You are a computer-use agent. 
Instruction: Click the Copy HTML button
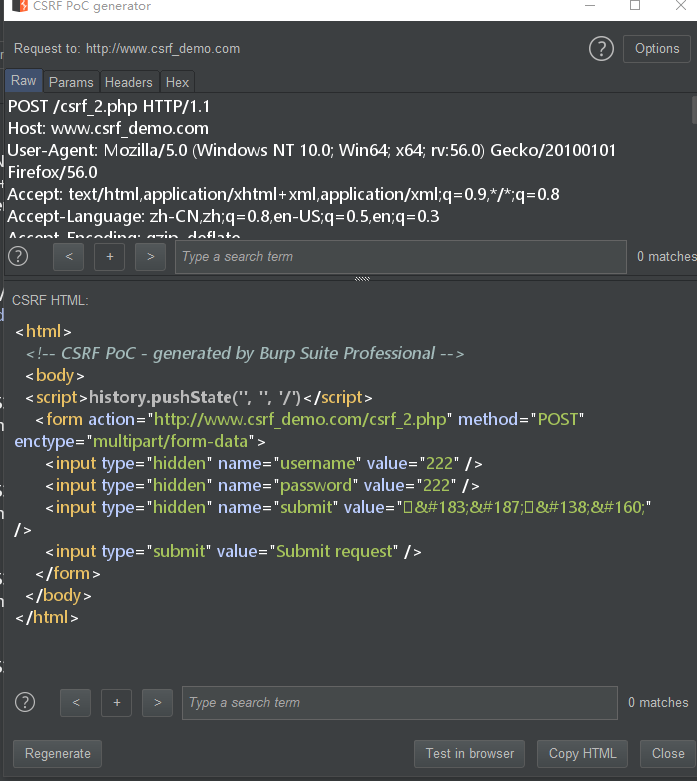582,754
